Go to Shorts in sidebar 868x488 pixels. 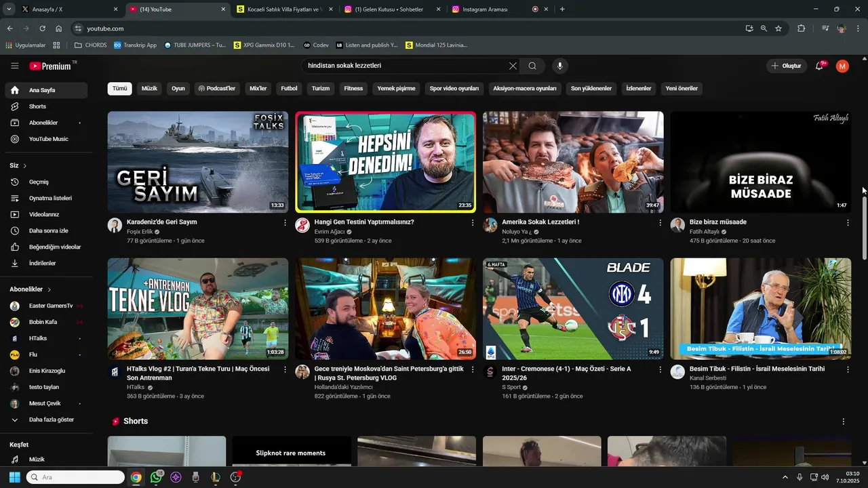coord(46,106)
